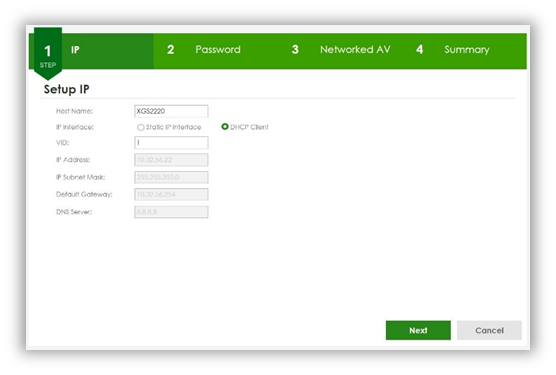Click the number 2 step indicator

point(171,50)
